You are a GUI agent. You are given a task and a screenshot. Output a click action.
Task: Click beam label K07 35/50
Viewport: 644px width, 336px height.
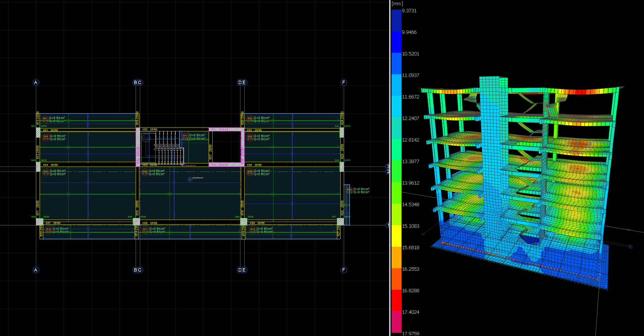pyautogui.click(x=53, y=223)
